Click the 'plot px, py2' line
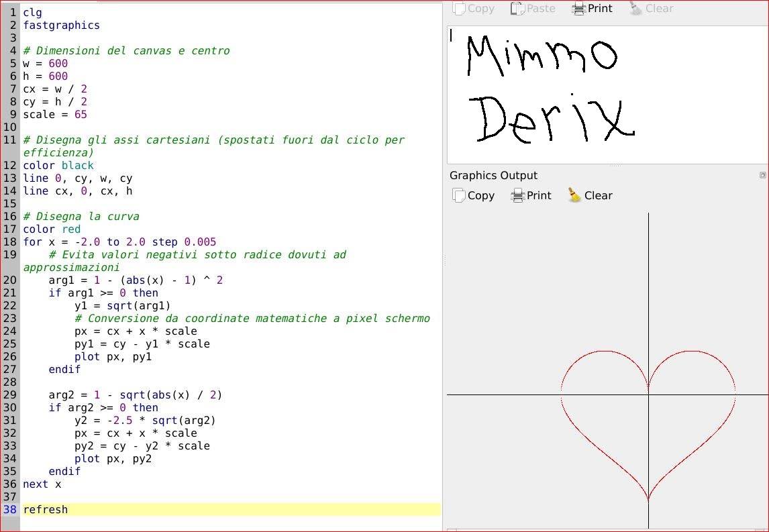The image size is (769, 532). (x=113, y=459)
